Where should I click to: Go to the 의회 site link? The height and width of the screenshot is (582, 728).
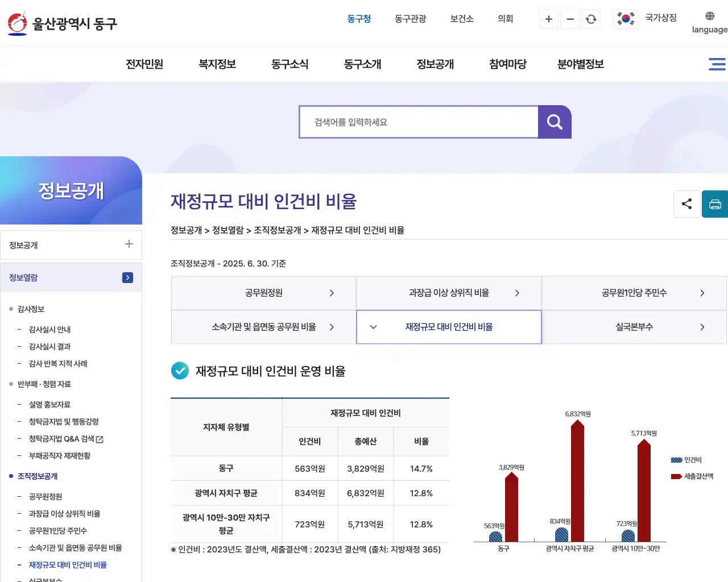click(506, 19)
